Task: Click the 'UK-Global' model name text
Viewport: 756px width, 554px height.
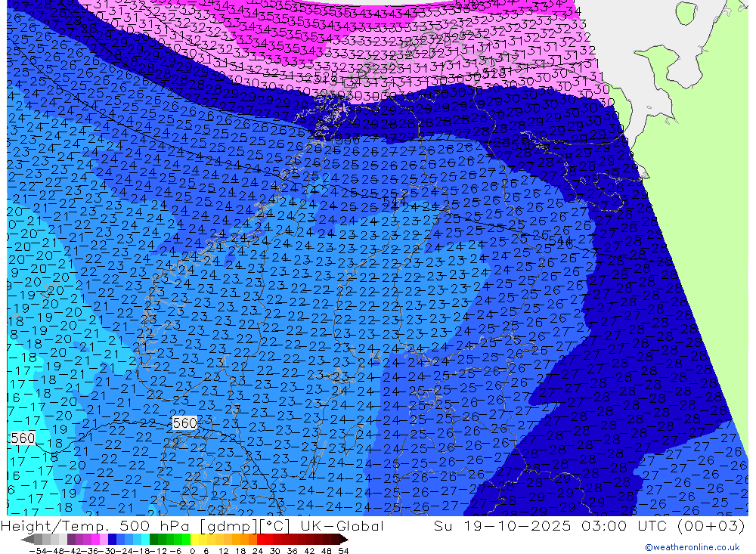Action: [342, 525]
